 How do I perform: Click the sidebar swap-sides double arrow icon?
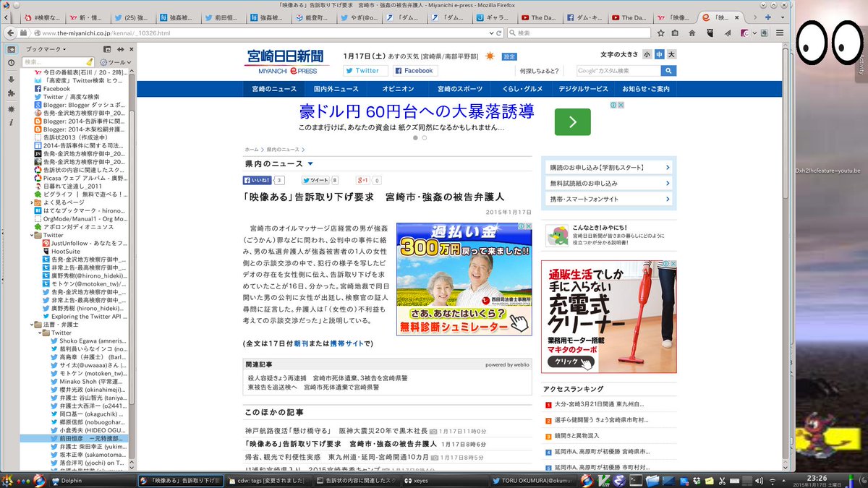pos(122,49)
